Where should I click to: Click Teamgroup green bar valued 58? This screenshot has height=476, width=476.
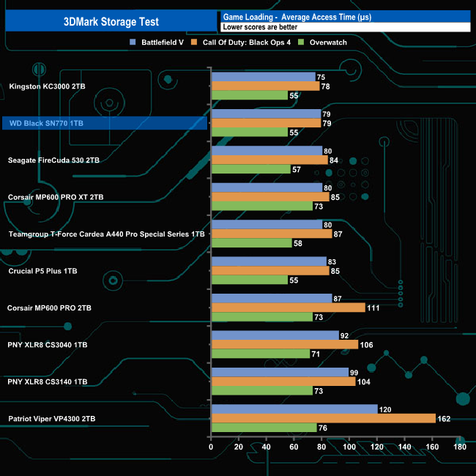(252, 243)
